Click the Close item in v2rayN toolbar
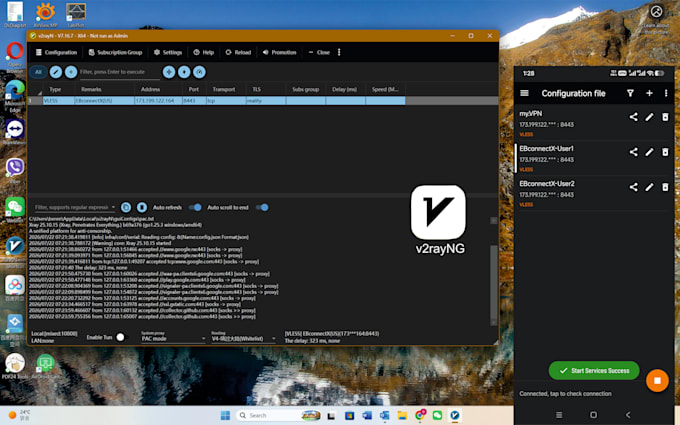This screenshot has width=680, height=425. (319, 52)
